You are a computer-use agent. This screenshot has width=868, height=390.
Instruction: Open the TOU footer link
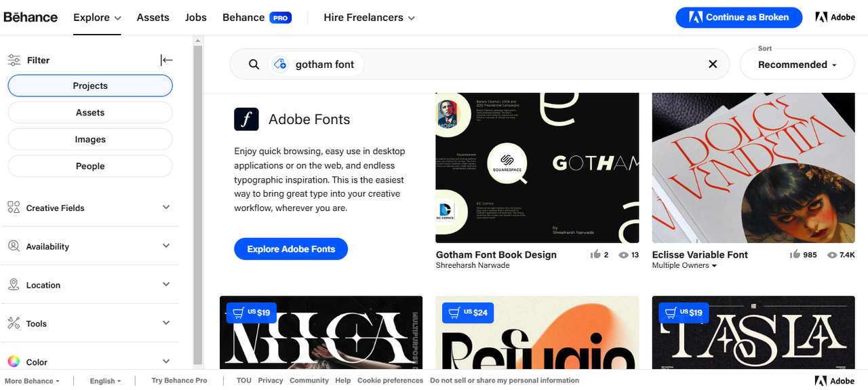pos(244,381)
